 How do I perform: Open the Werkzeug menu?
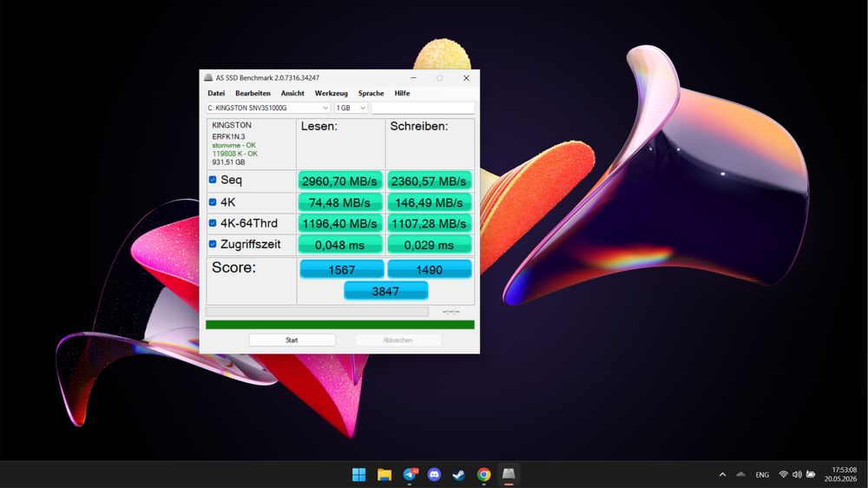coord(331,93)
